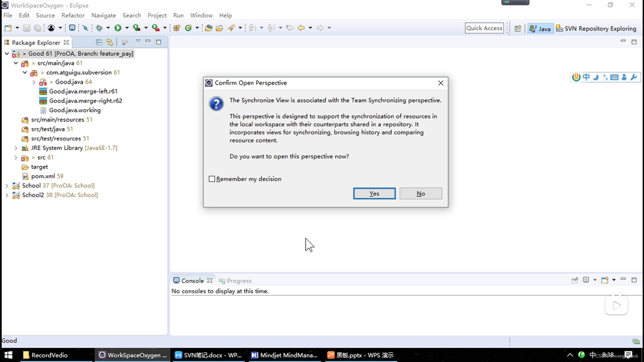This screenshot has width=644, height=362.
Task: Collapse All in Package Explorer
Action: 99,42
